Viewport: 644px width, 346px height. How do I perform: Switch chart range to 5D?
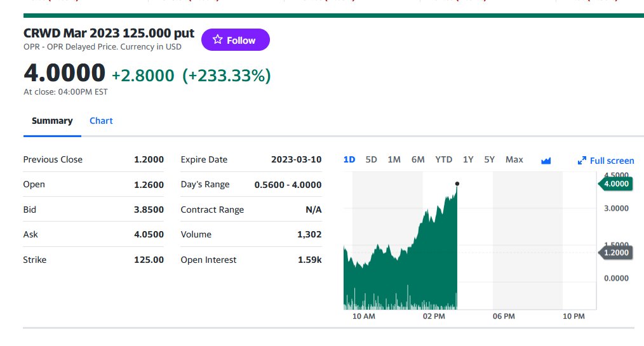[x=372, y=159]
